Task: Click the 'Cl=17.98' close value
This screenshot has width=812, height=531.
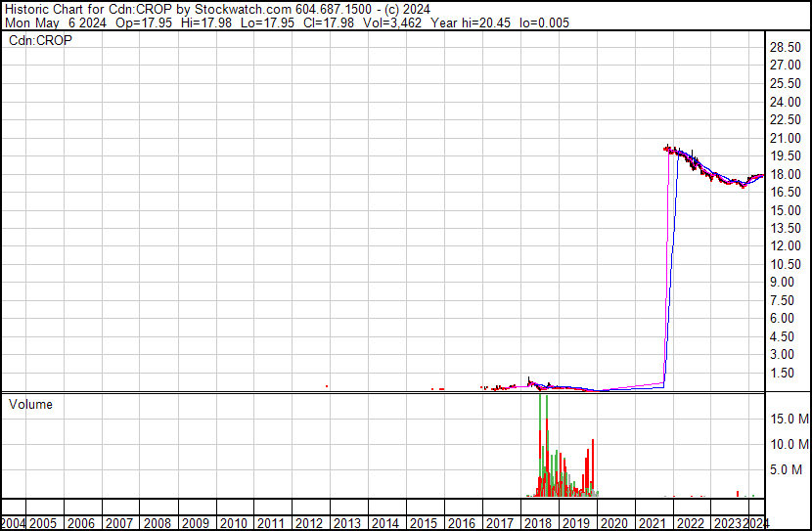Action: coord(329,22)
